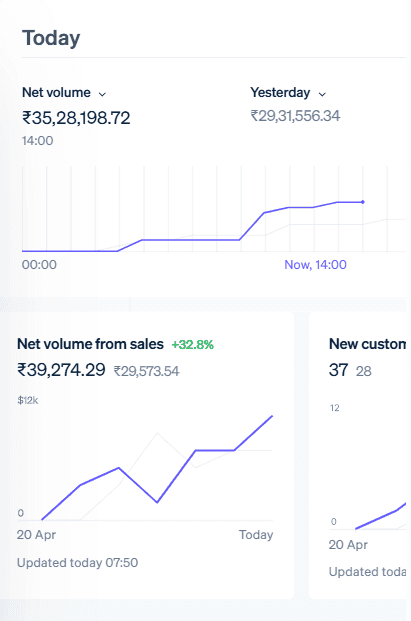
Task: Click the 20 Apr label in sales card
Action: [36, 535]
